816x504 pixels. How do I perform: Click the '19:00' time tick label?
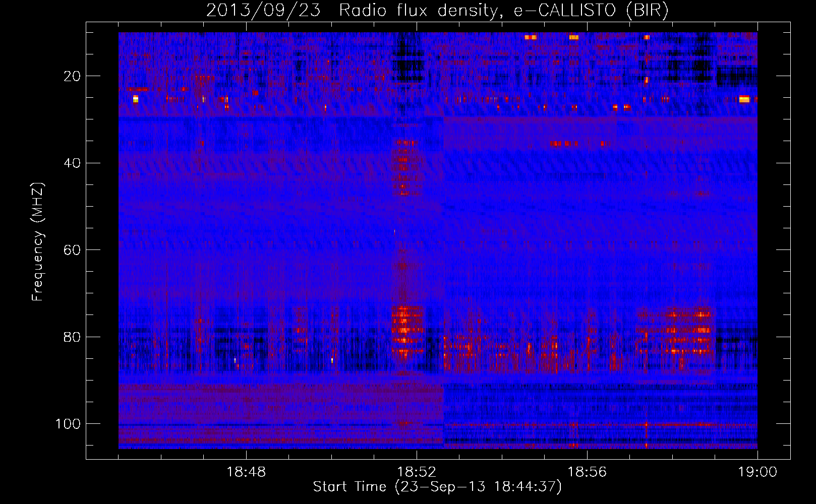coord(757,472)
